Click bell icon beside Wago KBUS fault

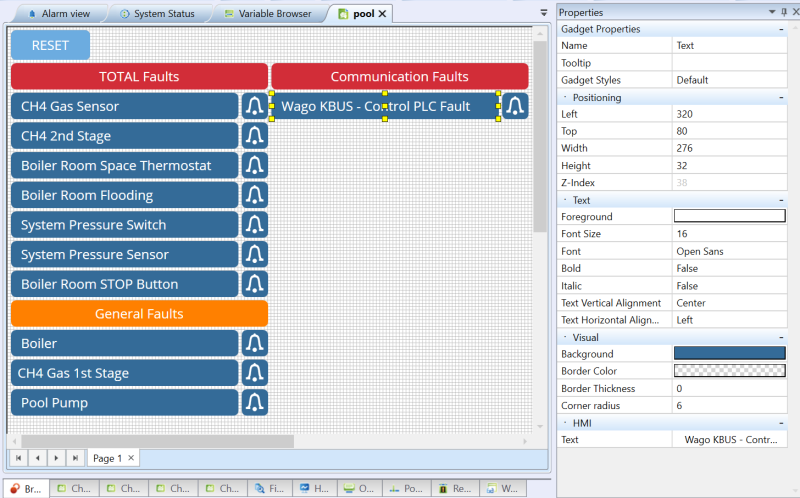(515, 106)
